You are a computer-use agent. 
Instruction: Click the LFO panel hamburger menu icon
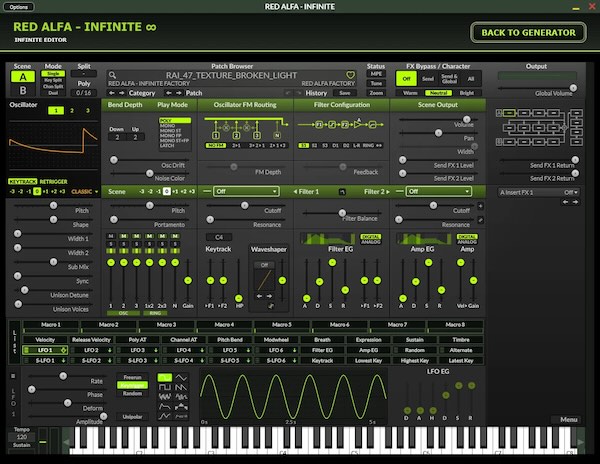(13, 376)
